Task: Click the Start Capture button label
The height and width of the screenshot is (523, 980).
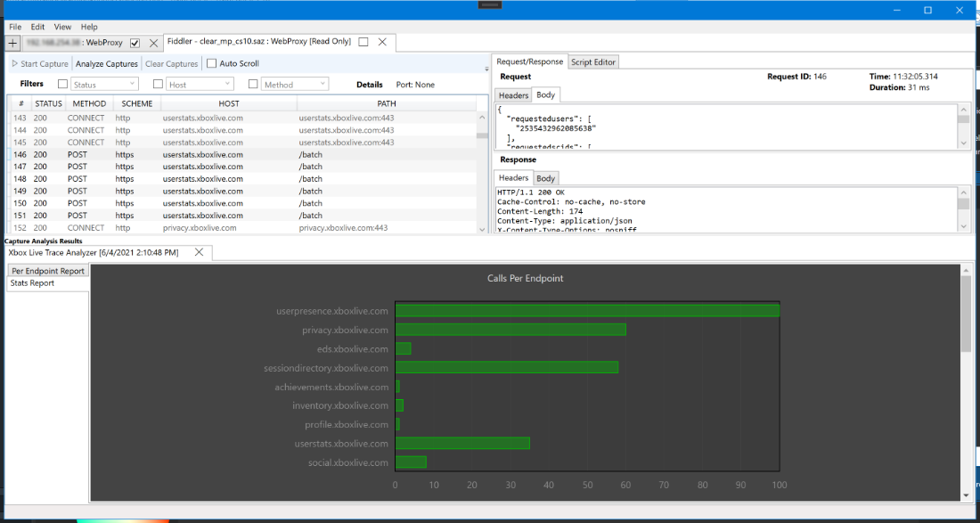Action: coord(45,64)
